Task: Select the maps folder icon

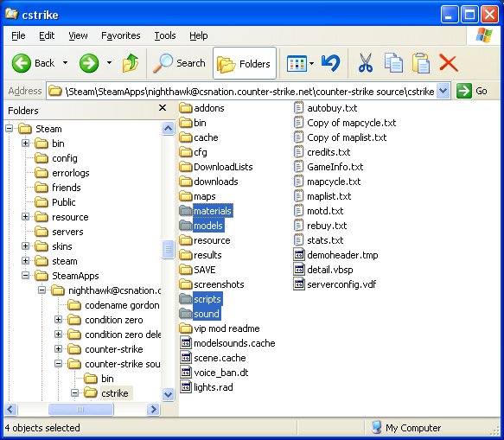Action: [x=186, y=196]
